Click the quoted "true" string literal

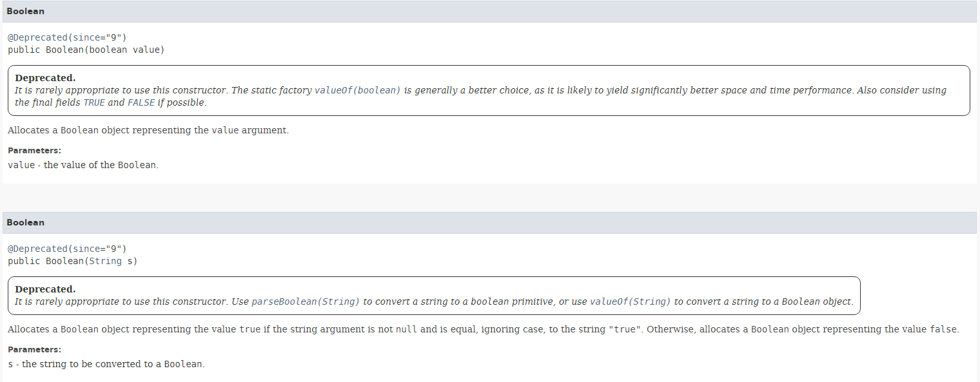point(625,329)
